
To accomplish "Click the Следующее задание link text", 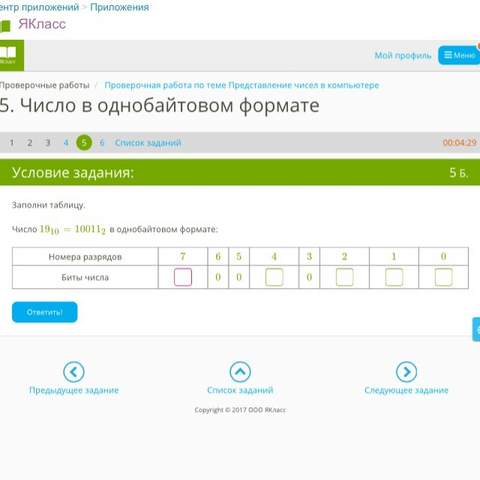I will click(x=406, y=390).
